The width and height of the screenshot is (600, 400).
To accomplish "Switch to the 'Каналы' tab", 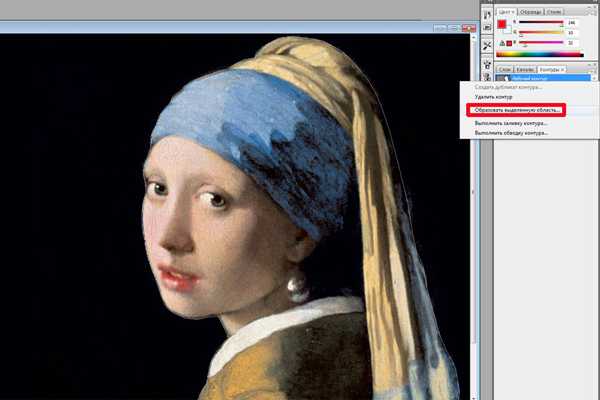I will coord(525,70).
